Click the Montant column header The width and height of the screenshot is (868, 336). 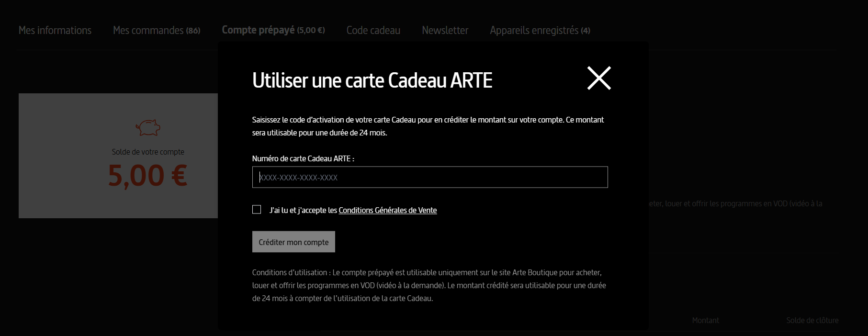coord(706,320)
